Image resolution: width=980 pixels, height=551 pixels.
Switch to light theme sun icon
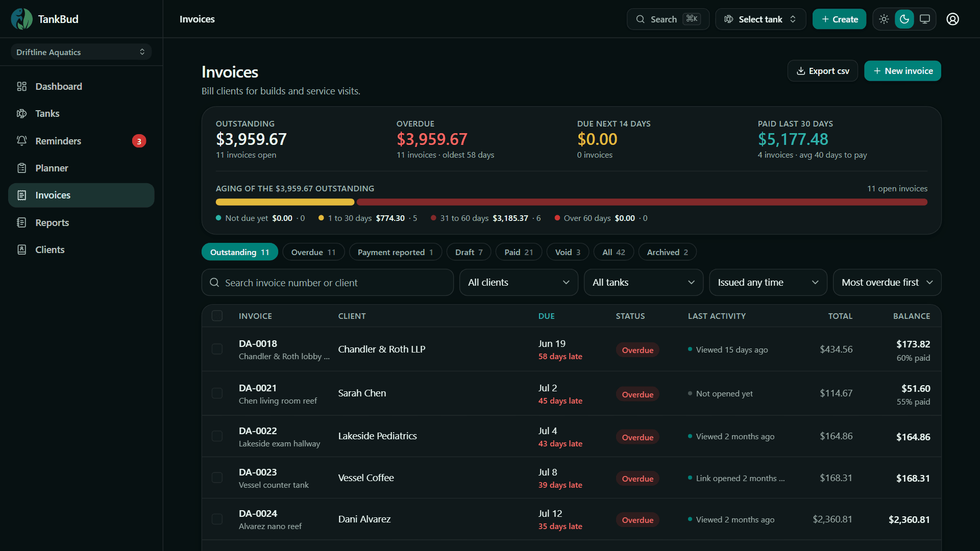884,19
